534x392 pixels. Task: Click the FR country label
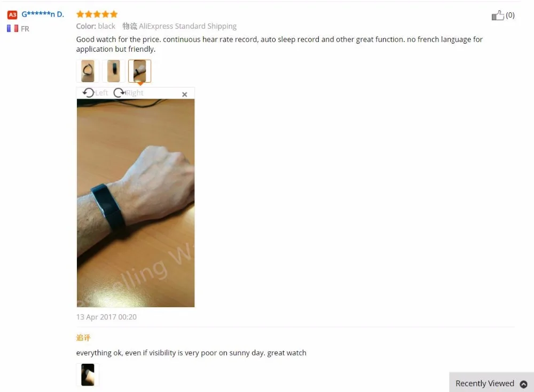click(25, 29)
